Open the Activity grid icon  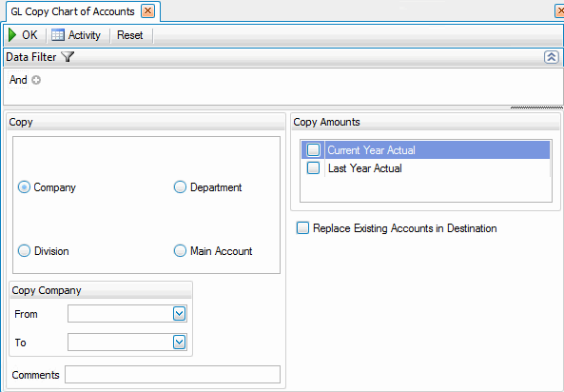(x=58, y=35)
